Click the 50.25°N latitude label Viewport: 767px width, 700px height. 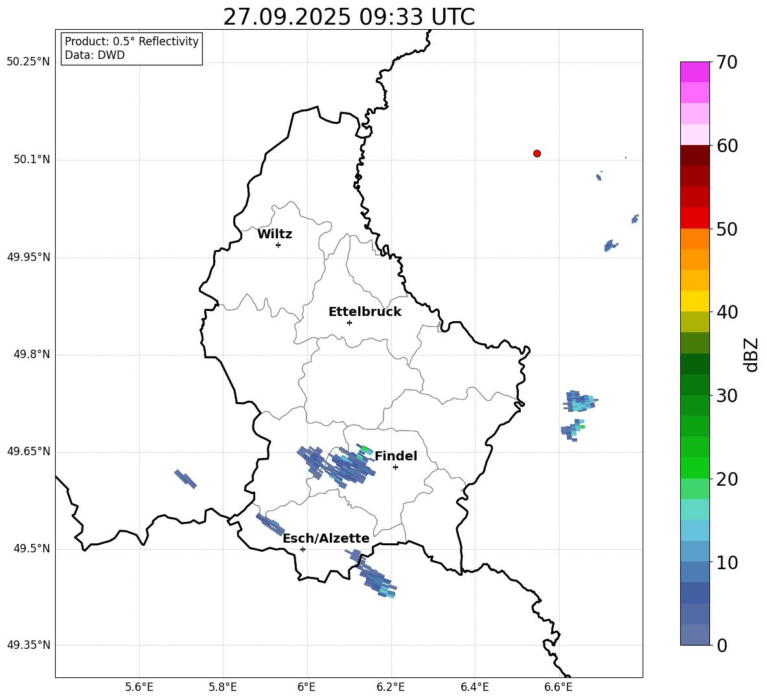click(x=29, y=62)
